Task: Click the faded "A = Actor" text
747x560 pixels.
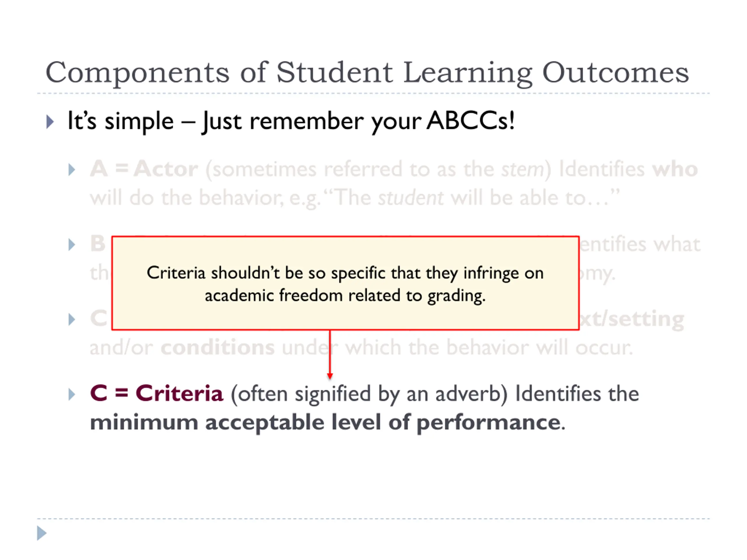Action: [x=144, y=169]
